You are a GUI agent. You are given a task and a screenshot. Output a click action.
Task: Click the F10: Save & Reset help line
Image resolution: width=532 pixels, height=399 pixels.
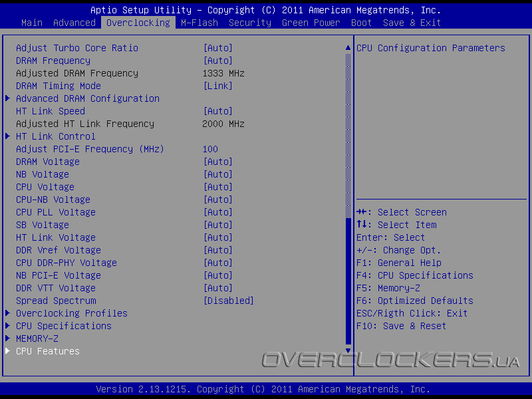(401, 326)
